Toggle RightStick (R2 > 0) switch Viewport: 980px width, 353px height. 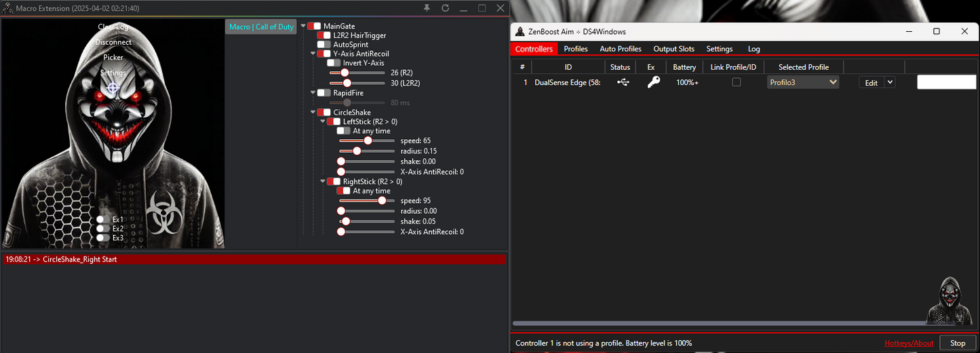[334, 182]
